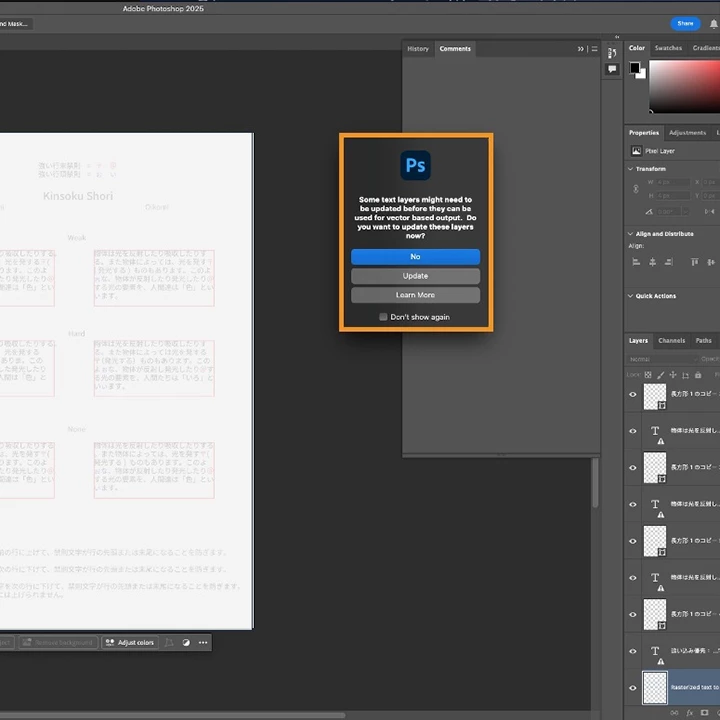Toggle eye for third 物体は光を反射し text layer
720x720 pixels.
[633, 578]
